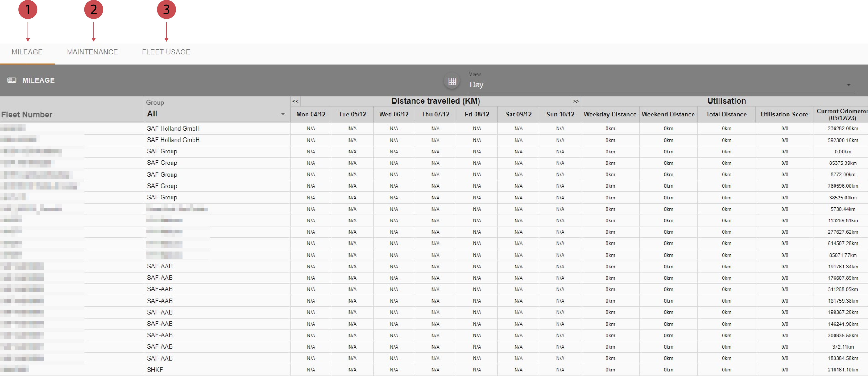Open the FLEET USAGE tab

point(166,52)
